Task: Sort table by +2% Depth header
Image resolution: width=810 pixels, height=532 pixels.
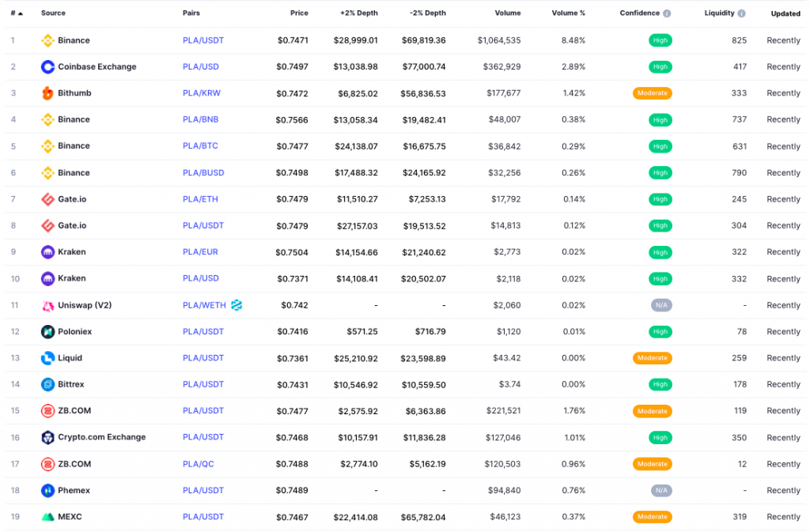Action: 358,13
